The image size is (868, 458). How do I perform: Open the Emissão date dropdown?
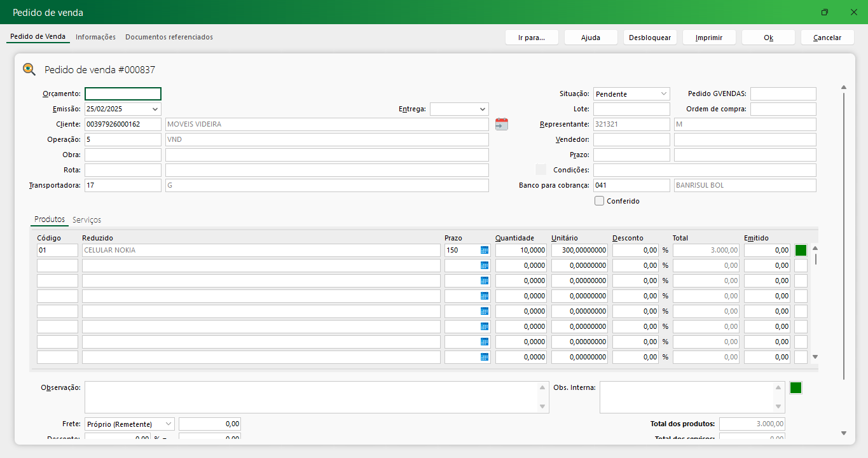click(x=155, y=109)
